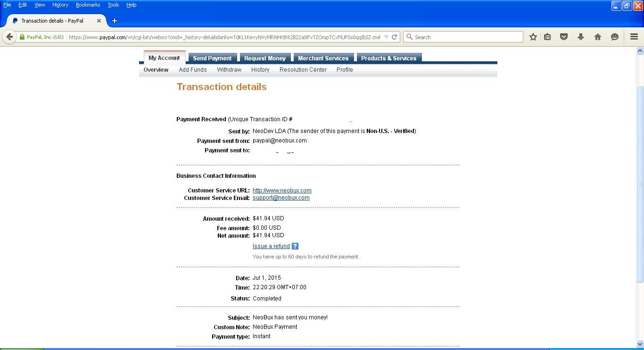
Task: Open the Products & Services tab
Action: point(389,58)
